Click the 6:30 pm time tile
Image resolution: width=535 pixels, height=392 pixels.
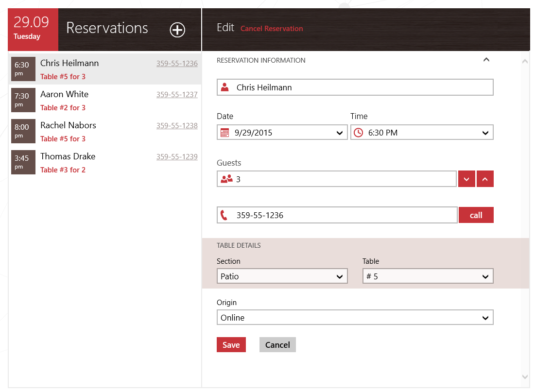tap(23, 69)
